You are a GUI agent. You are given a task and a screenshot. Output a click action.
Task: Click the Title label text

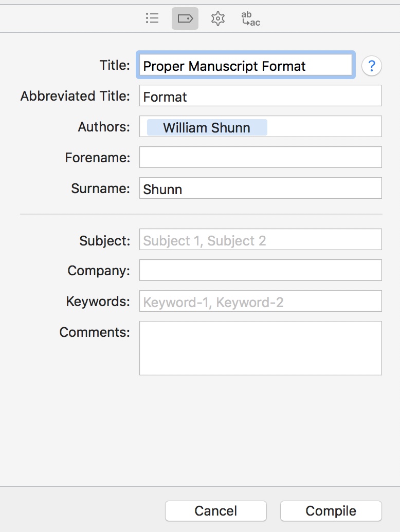115,65
